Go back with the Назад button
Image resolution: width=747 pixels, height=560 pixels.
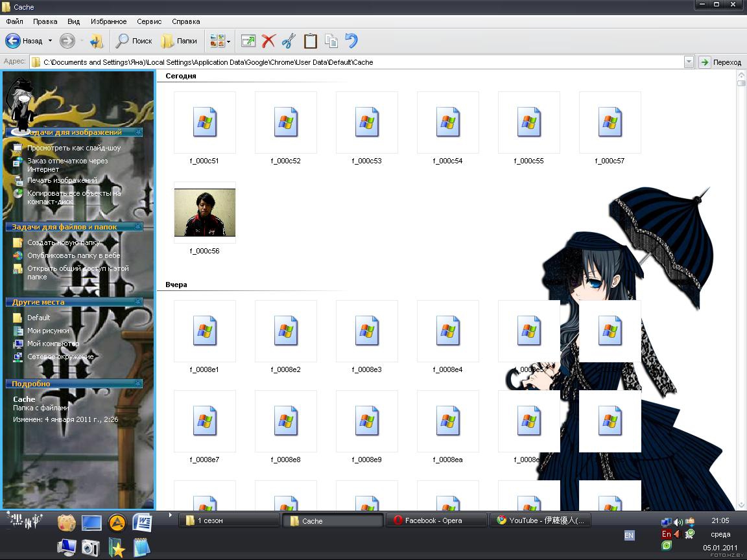click(23, 41)
